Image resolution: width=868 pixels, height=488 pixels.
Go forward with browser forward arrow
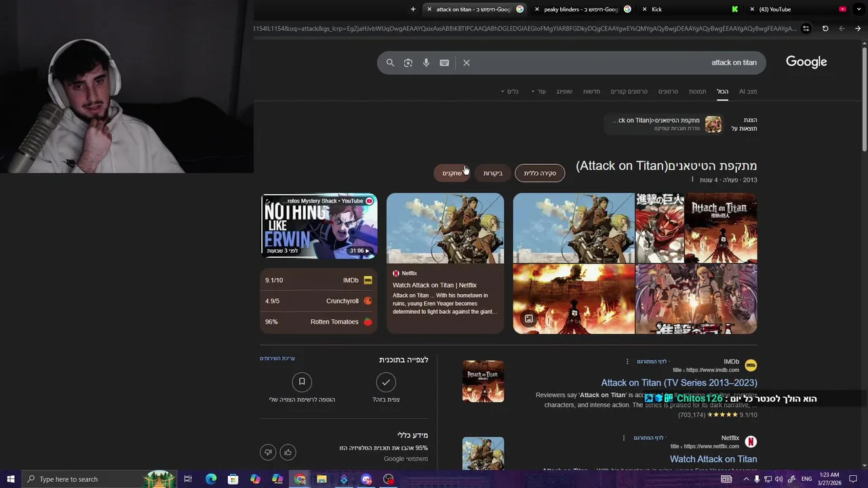[858, 28]
